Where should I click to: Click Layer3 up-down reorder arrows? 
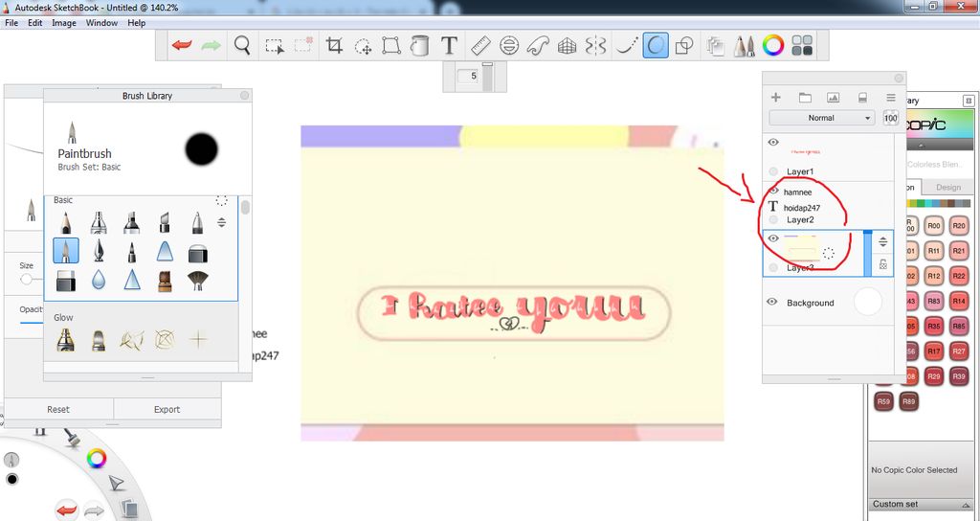click(882, 241)
